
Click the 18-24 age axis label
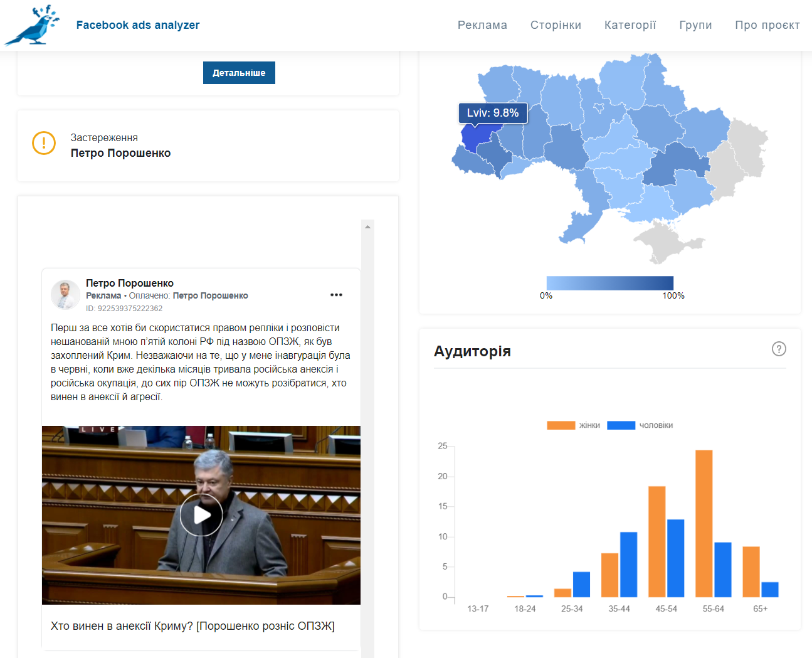pyautogui.click(x=525, y=608)
